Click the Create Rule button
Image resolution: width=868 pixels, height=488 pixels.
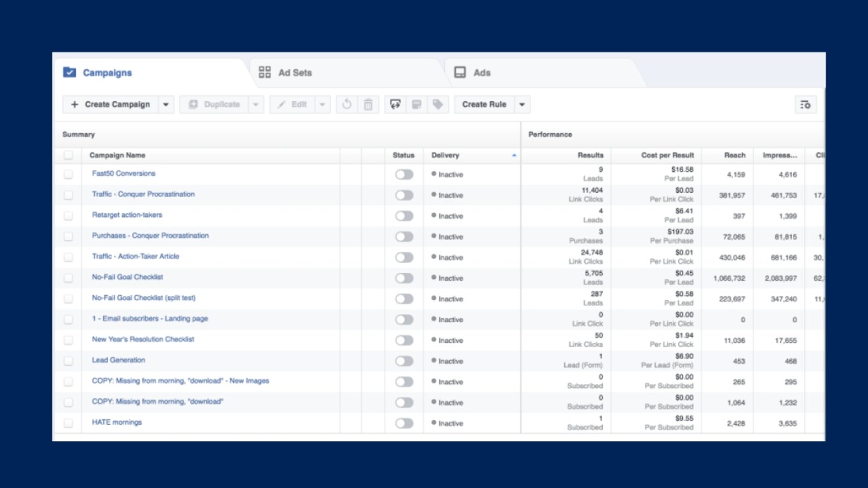pos(484,104)
